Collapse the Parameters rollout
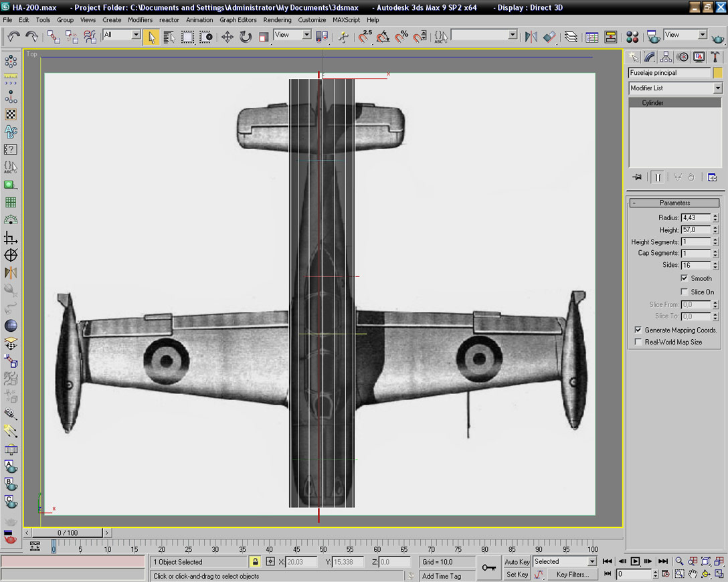 pos(674,203)
